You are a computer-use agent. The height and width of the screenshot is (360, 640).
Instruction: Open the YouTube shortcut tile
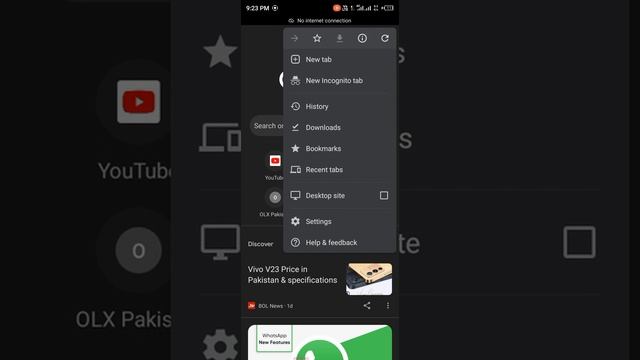pyautogui.click(x=275, y=166)
